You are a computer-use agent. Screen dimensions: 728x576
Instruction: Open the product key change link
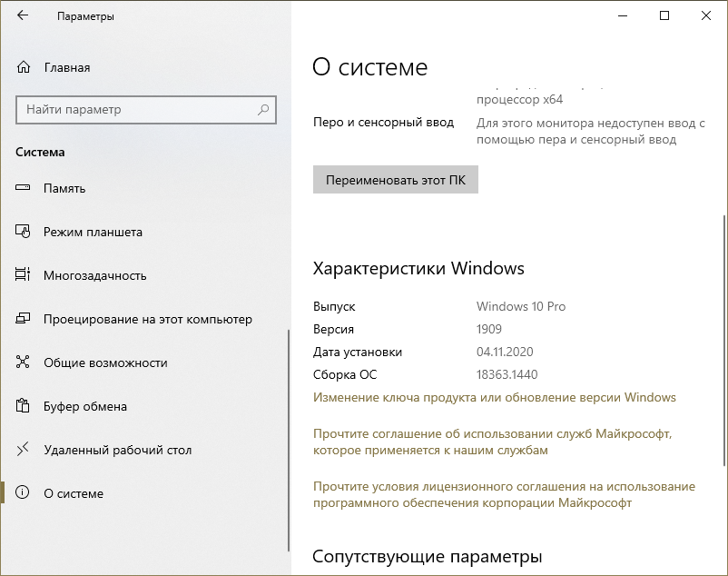click(x=494, y=397)
